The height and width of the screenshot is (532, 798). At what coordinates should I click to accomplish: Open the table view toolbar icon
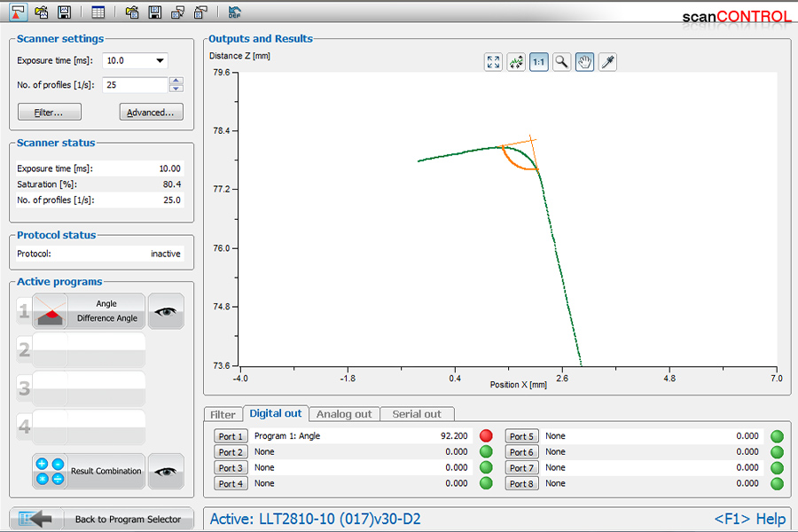tap(98, 12)
